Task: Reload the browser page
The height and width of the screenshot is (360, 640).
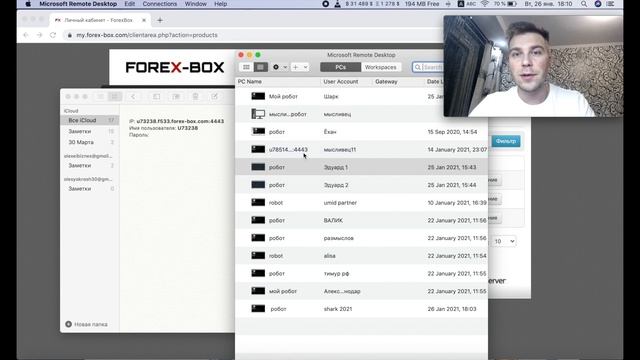Action: point(53,35)
